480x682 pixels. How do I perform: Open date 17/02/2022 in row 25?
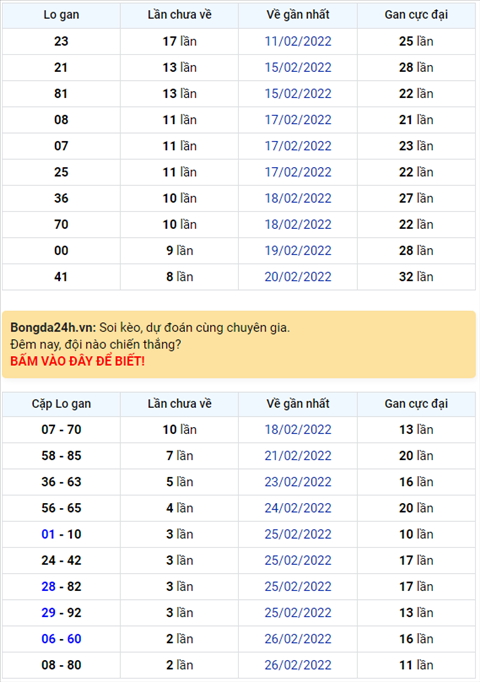(x=298, y=172)
